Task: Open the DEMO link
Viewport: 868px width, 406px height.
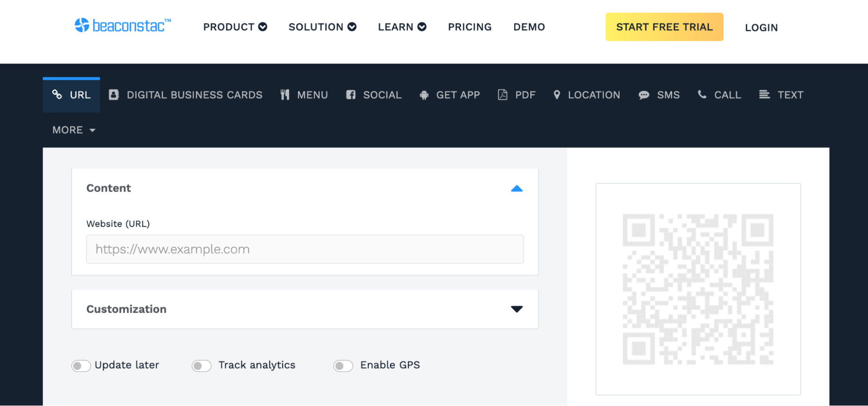Action: [529, 27]
